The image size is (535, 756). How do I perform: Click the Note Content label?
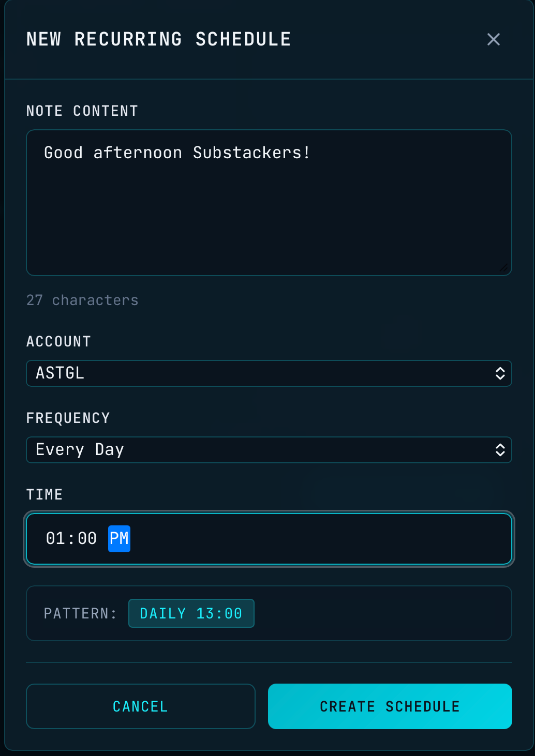tap(82, 111)
